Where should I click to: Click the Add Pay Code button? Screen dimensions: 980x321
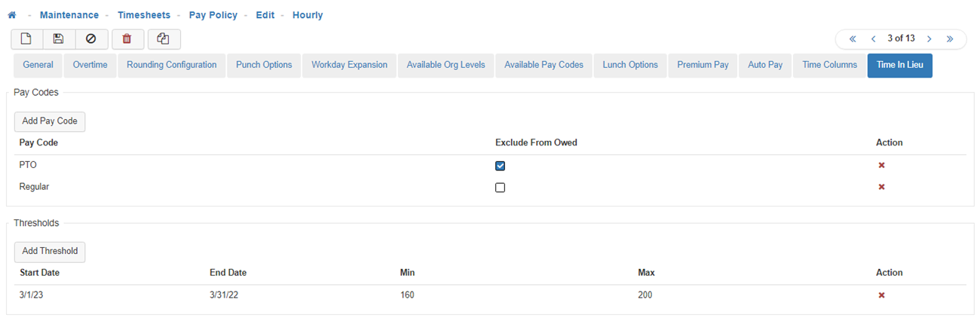(50, 121)
